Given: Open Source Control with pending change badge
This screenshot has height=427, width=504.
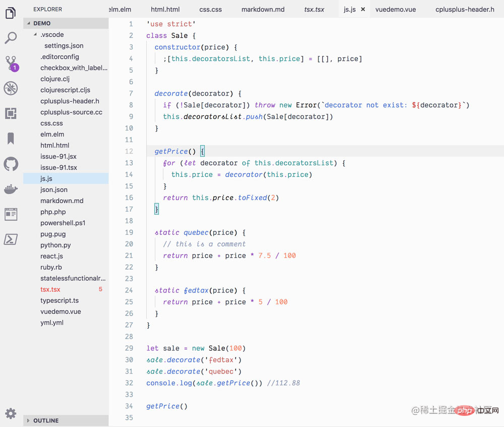Looking at the screenshot, I should pos(11,63).
